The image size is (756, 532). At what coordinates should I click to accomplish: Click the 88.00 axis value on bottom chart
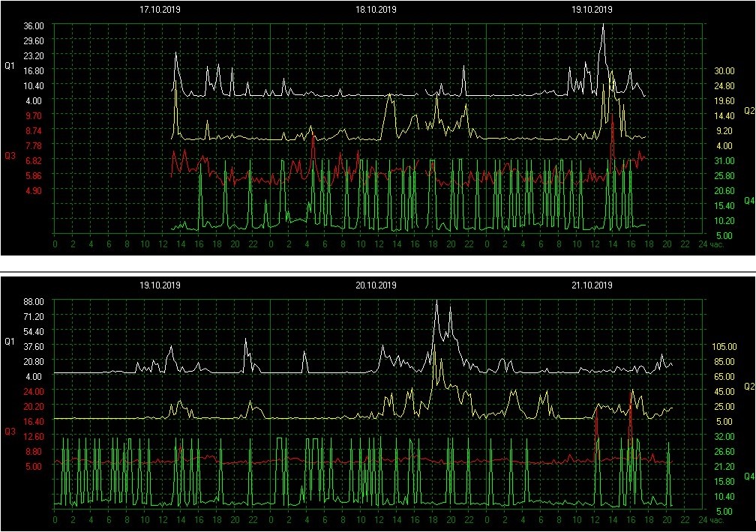point(34,301)
